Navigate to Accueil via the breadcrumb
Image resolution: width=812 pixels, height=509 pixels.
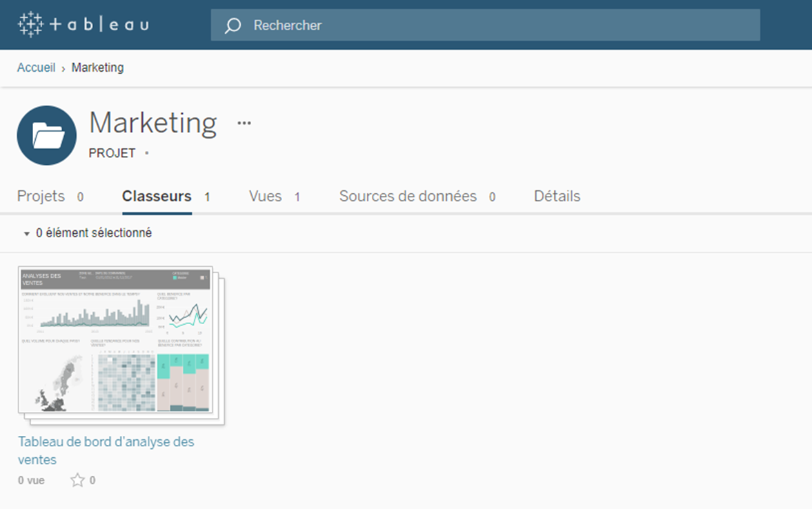(36, 68)
